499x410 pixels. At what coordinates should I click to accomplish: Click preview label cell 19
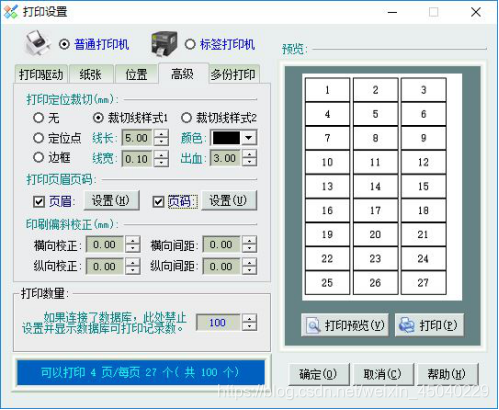327,234
